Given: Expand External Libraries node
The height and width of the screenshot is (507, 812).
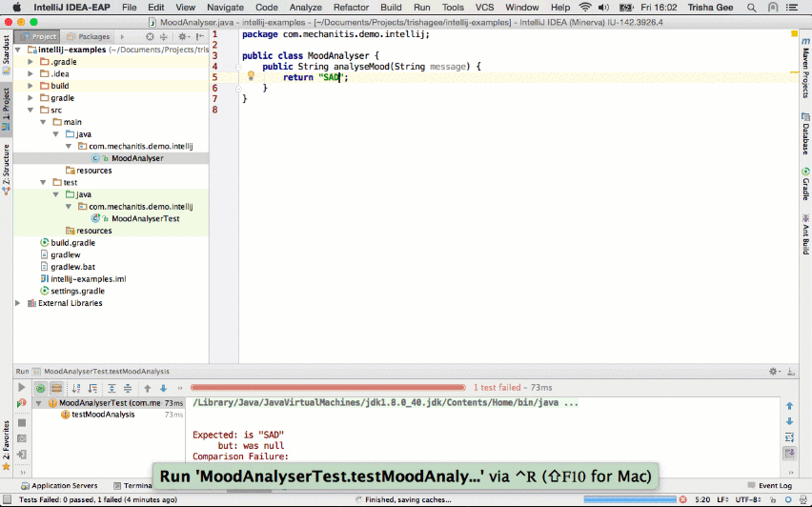Looking at the screenshot, I should [x=18, y=303].
